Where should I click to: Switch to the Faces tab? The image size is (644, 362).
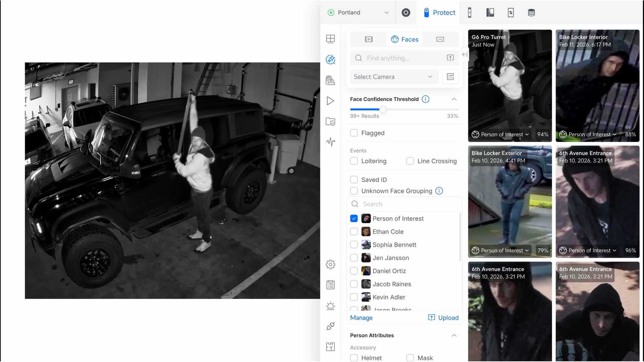click(405, 39)
